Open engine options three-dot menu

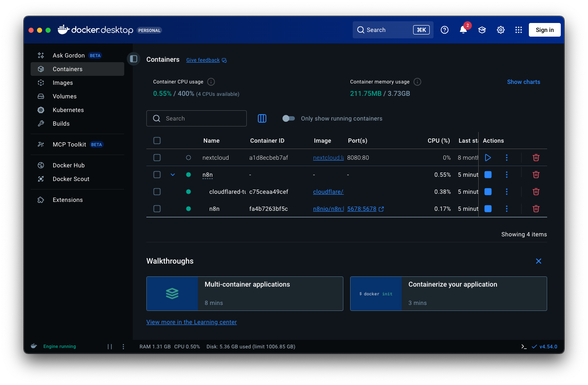click(x=123, y=347)
